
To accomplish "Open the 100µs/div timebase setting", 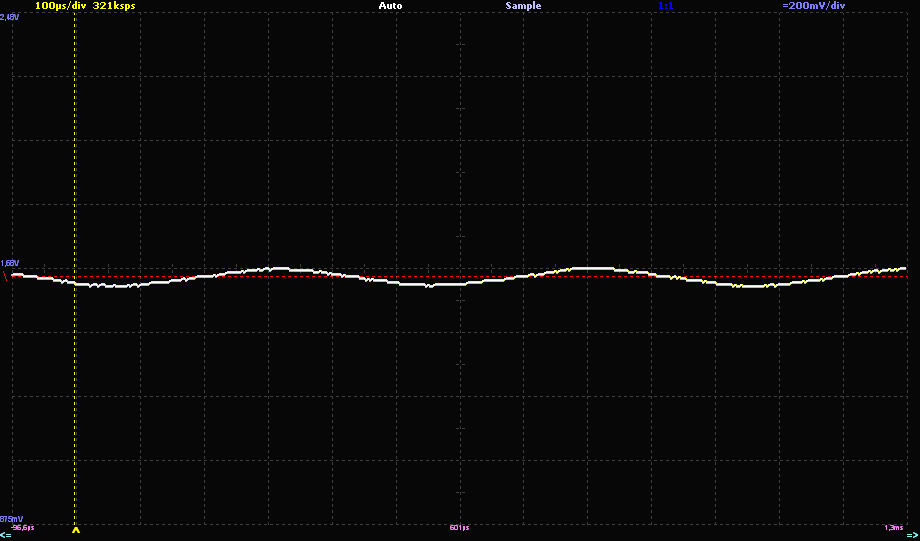I will click(60, 6).
